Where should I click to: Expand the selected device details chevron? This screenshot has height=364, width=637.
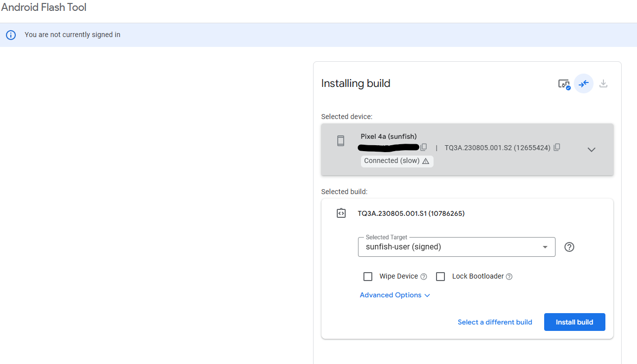pyautogui.click(x=592, y=150)
